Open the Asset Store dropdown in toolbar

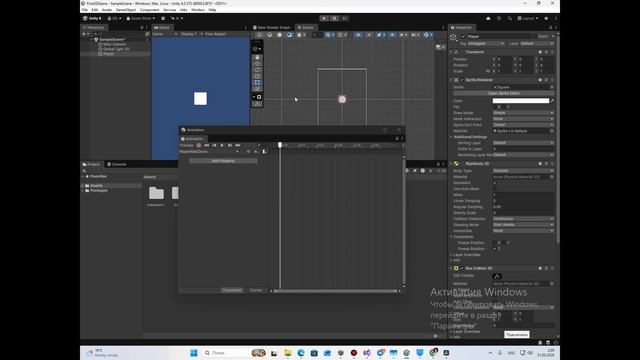140,18
